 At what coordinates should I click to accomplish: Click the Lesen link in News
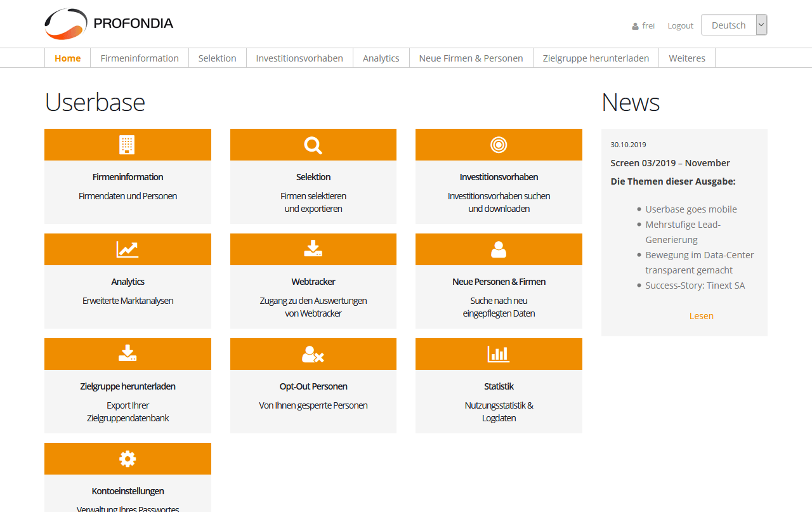click(701, 316)
